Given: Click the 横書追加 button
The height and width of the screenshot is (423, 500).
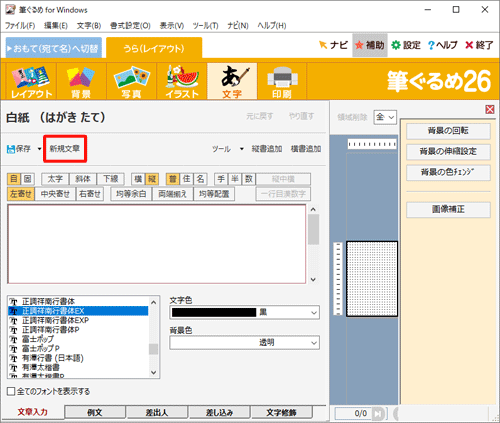Looking at the screenshot, I should [x=306, y=149].
